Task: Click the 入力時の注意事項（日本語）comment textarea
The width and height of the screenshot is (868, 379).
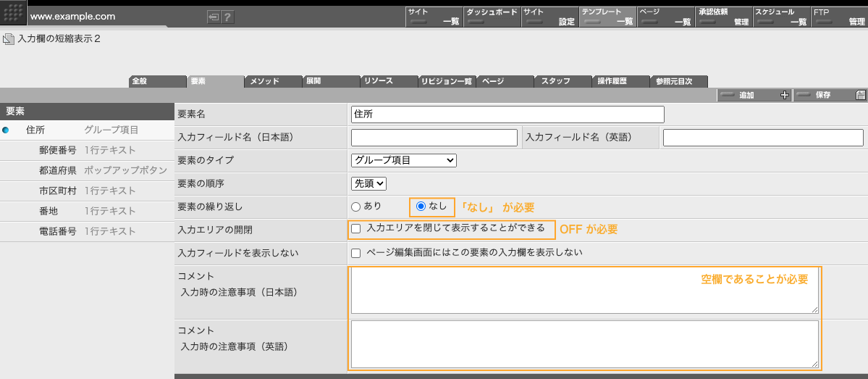Action: click(x=584, y=291)
